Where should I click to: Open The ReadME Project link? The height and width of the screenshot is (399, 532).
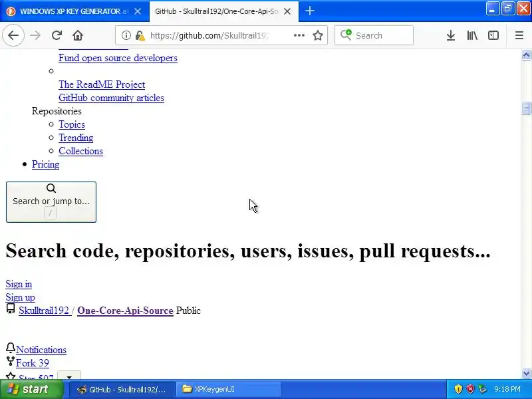tap(102, 84)
